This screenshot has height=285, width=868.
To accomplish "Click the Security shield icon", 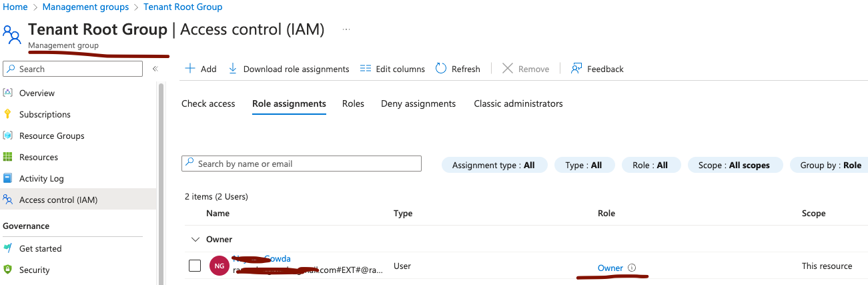I will pos(8,270).
